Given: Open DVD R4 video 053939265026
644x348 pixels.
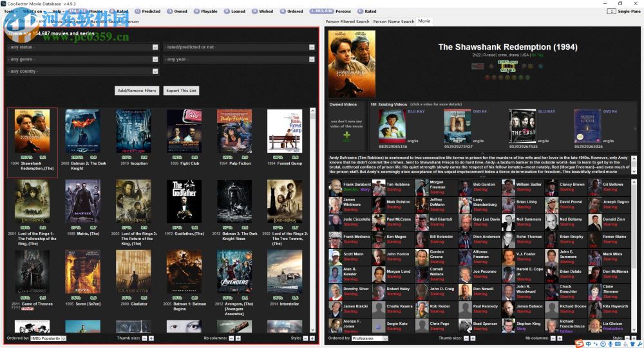Looking at the screenshot, I should (x=588, y=126).
